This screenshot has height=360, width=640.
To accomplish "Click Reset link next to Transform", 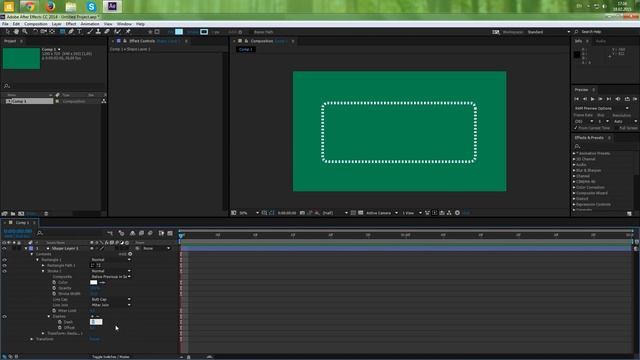I will coord(94,339).
